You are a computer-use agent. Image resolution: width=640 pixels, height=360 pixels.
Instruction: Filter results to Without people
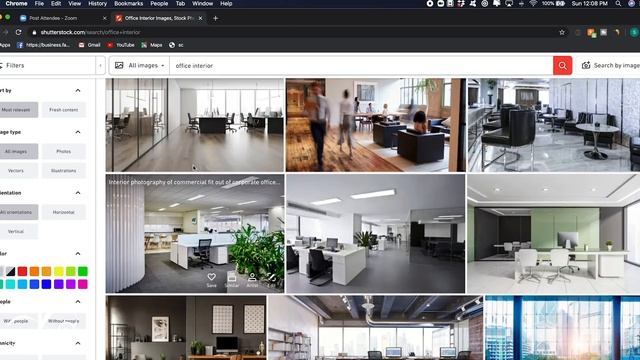pyautogui.click(x=64, y=321)
